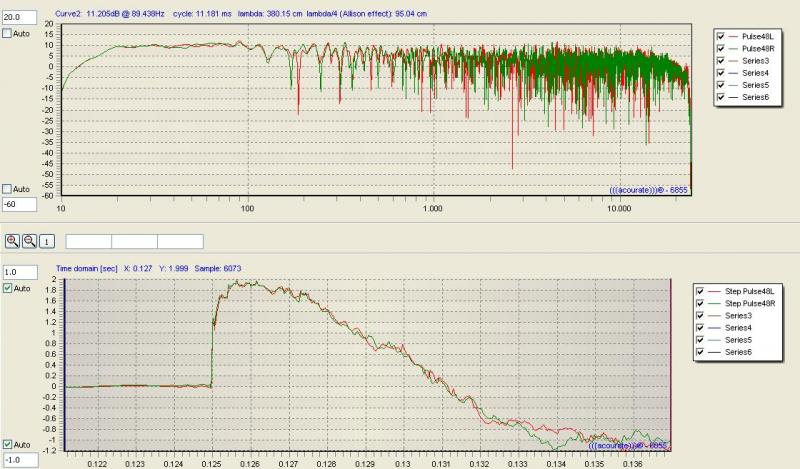Click the Step Pulse48L legend label
800x469 pixels.
(x=749, y=291)
